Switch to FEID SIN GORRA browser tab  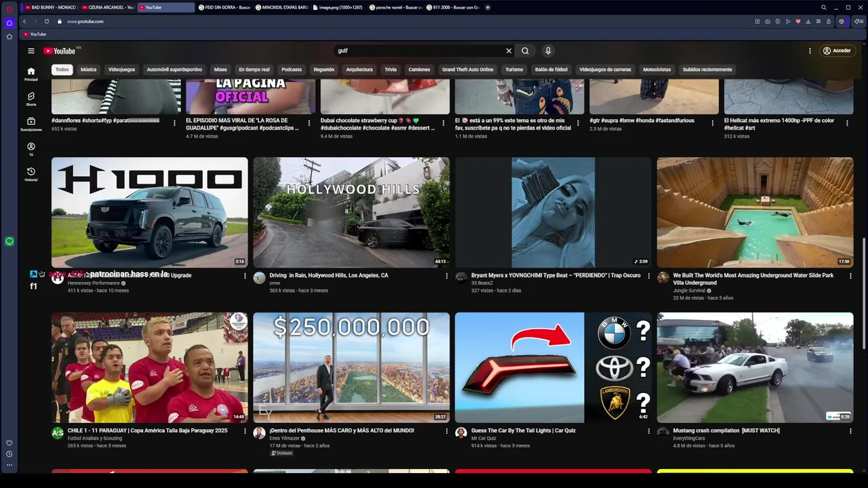224,7
